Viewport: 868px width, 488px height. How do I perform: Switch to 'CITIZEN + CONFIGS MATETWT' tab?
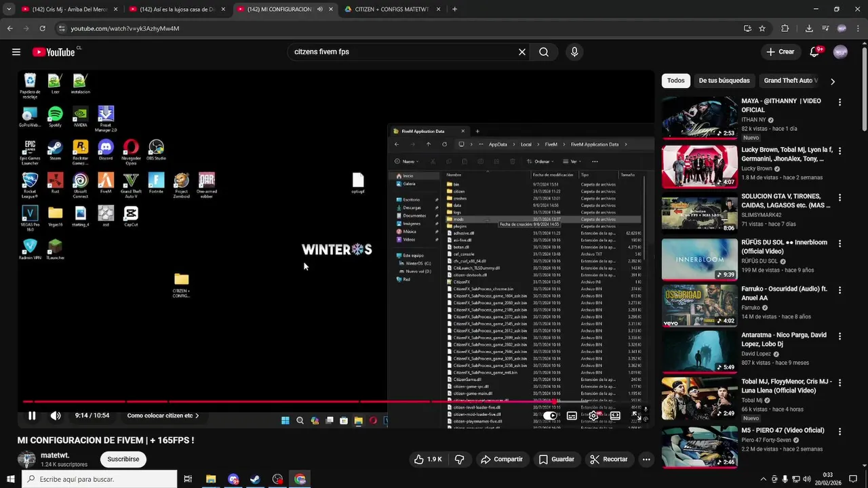click(x=393, y=9)
